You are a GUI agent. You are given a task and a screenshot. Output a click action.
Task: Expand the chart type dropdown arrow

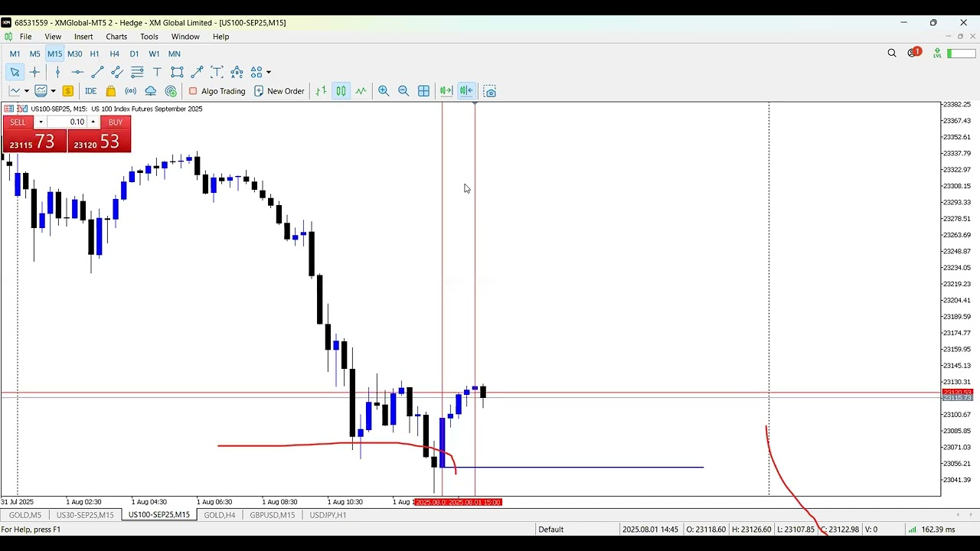[x=26, y=91]
